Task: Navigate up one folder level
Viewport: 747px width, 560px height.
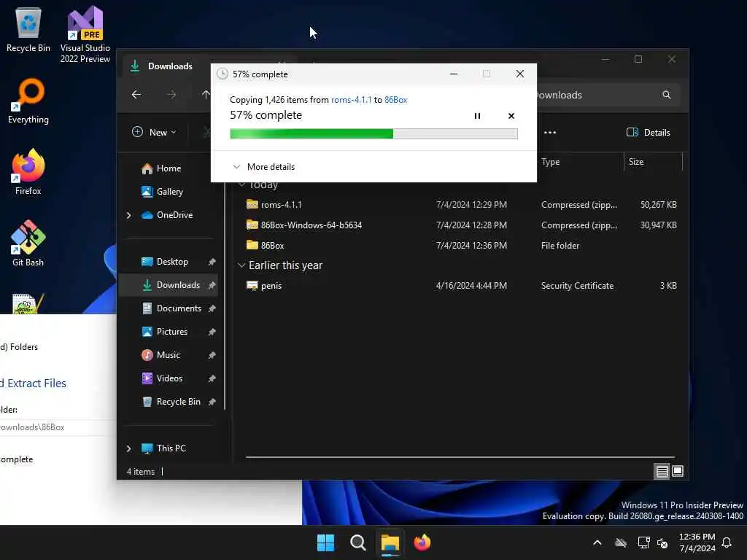Action: tap(205, 94)
